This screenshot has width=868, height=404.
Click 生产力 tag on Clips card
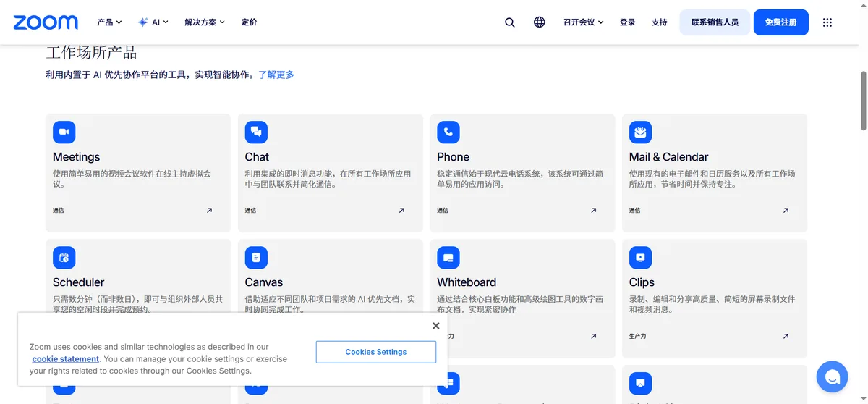click(637, 336)
